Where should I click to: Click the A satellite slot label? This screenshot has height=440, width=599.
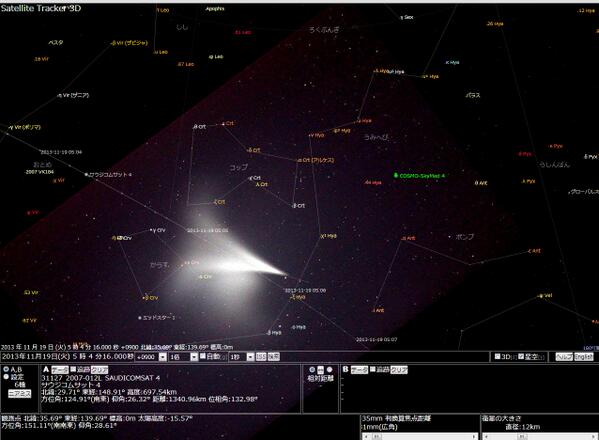[x=46, y=369]
